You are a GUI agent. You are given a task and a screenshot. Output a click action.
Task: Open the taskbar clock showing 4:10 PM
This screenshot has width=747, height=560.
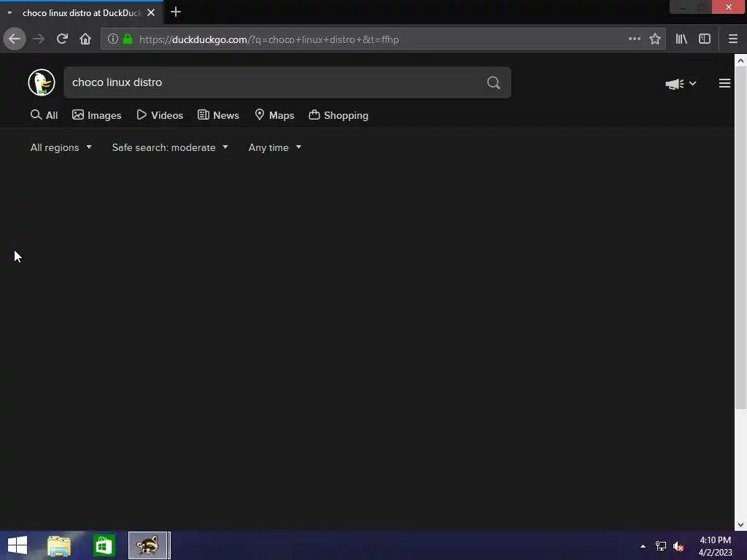coord(715,546)
